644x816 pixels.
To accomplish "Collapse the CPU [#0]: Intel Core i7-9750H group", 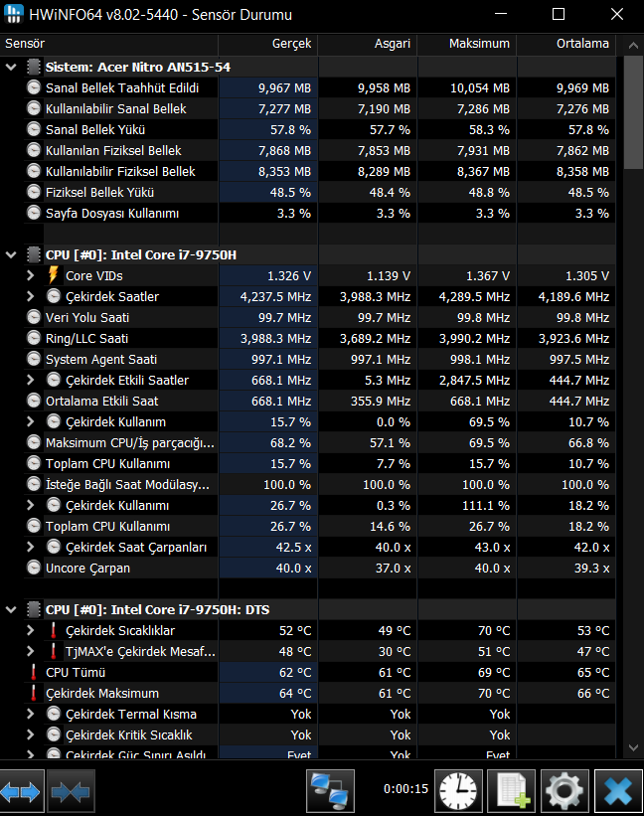I will click(x=11, y=255).
